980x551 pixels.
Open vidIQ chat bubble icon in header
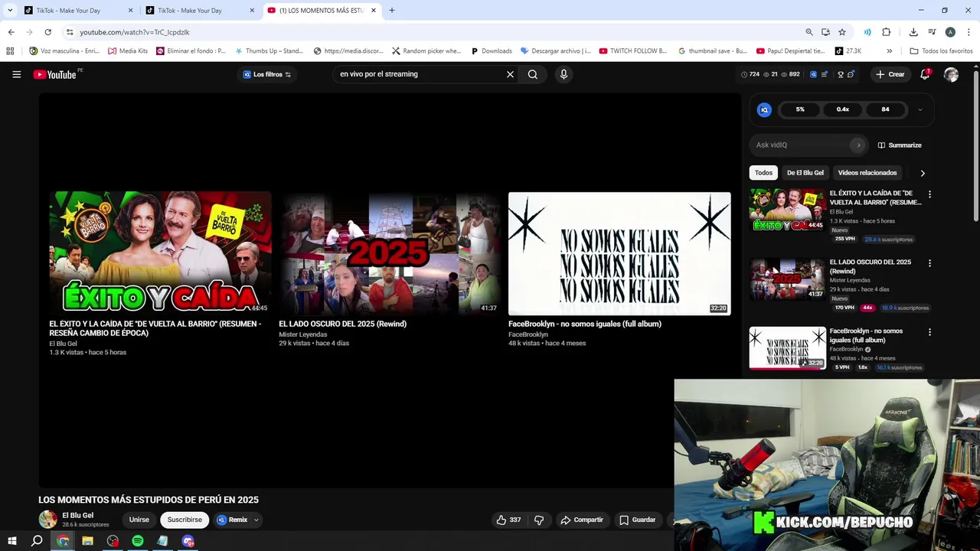851,74
